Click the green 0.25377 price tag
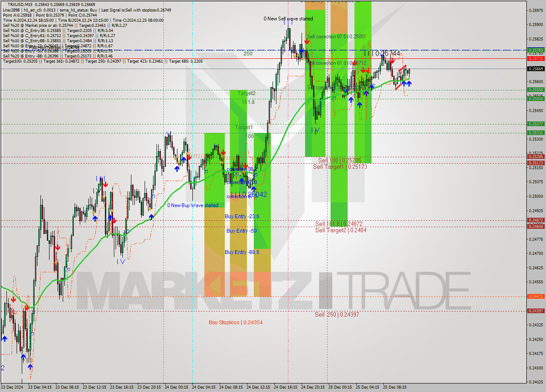 pos(536,124)
